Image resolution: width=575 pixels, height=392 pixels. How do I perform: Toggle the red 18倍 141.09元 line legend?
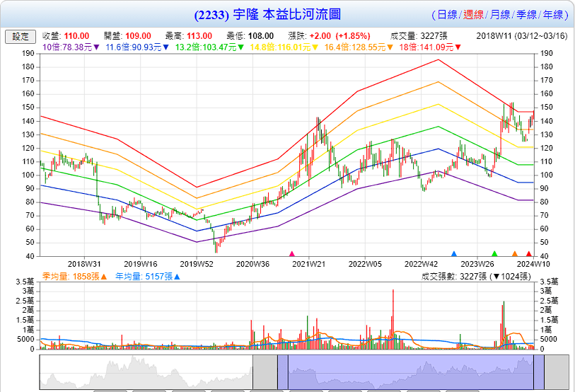431,47
